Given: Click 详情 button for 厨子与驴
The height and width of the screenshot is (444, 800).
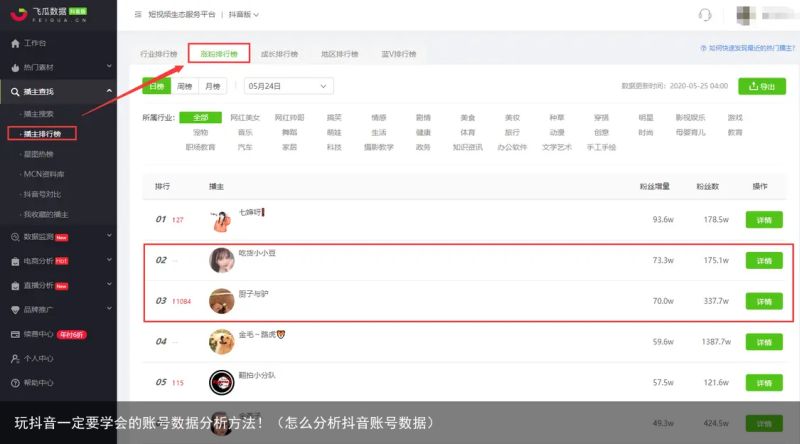Looking at the screenshot, I should [764, 302].
